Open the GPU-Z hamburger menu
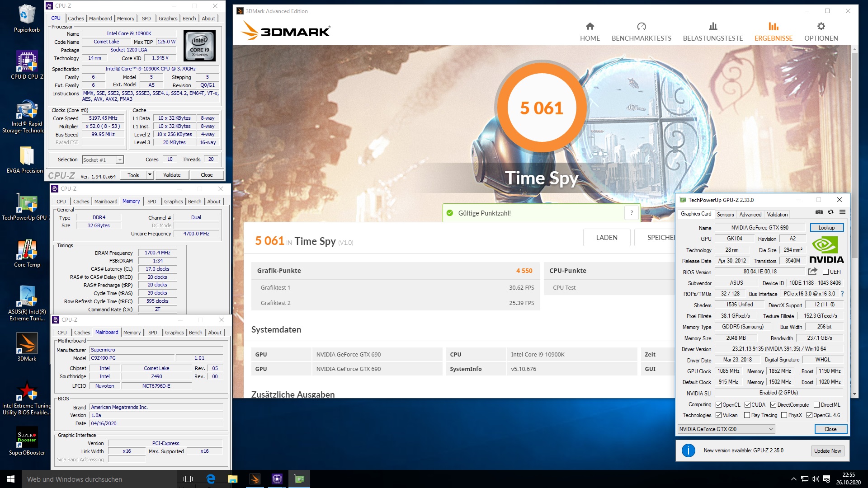868x488 pixels. [842, 212]
